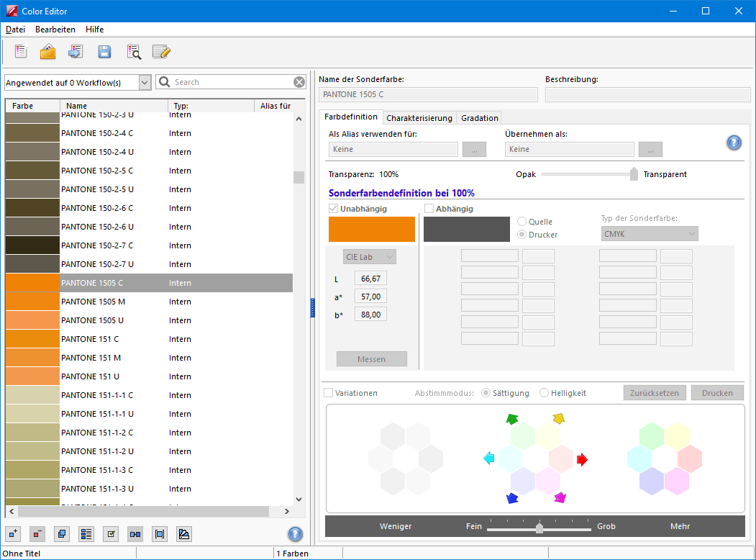Open the Bearbeiten menu
The image size is (756, 560).
55,30
